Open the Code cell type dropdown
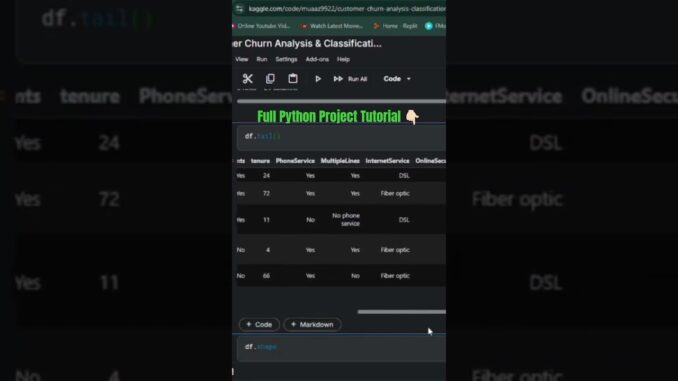 tap(397, 79)
